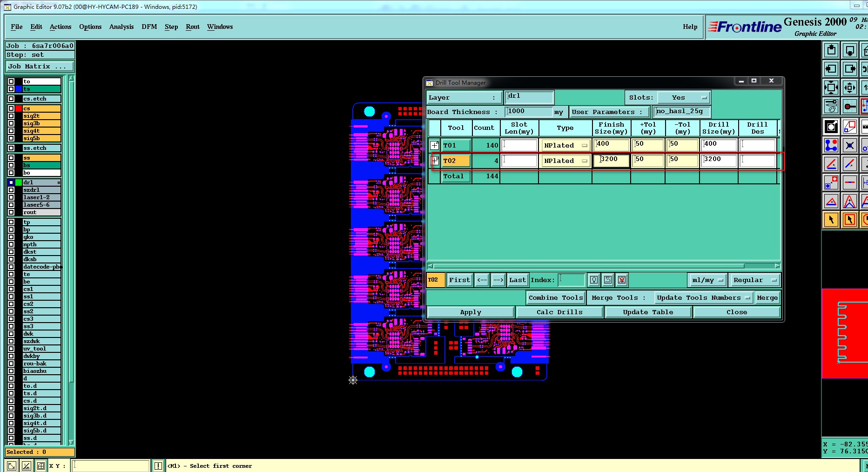Click the red angled line over blue base icon
Image resolution: width=868 pixels, height=472 pixels.
tap(831, 164)
